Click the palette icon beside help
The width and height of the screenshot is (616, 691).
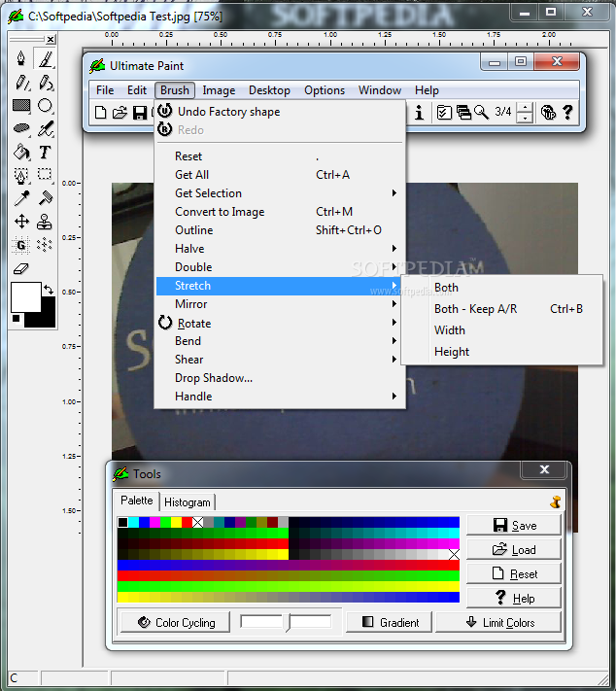coord(548,113)
